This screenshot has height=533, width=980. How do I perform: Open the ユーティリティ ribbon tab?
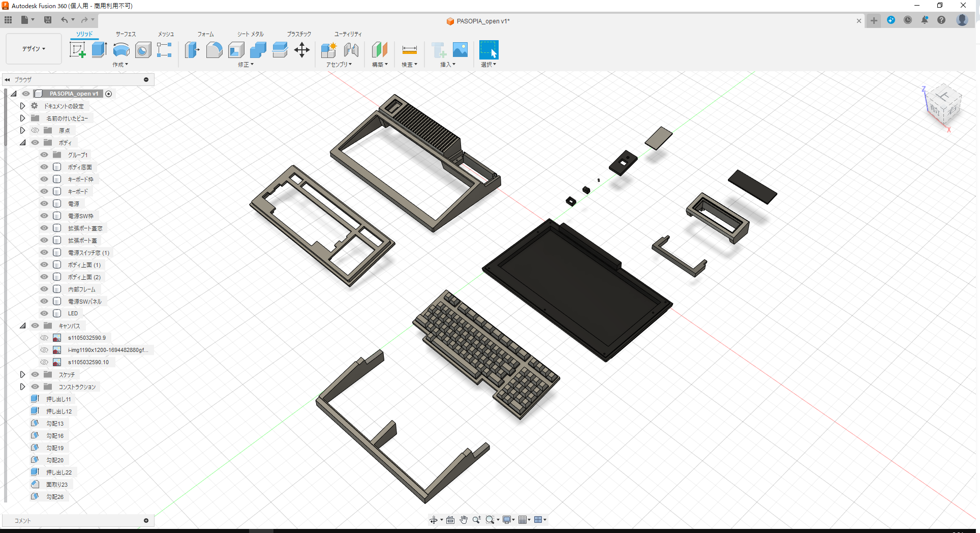pyautogui.click(x=347, y=34)
